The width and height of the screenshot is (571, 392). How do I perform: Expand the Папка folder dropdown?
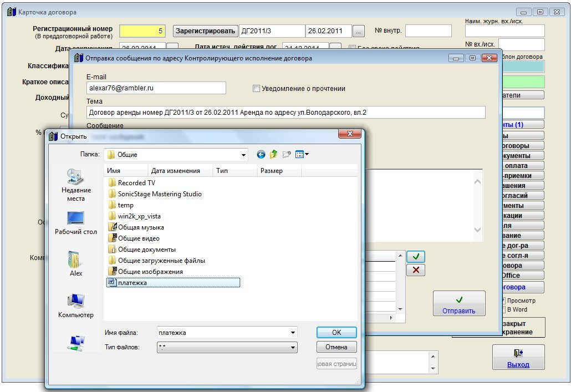(x=243, y=155)
